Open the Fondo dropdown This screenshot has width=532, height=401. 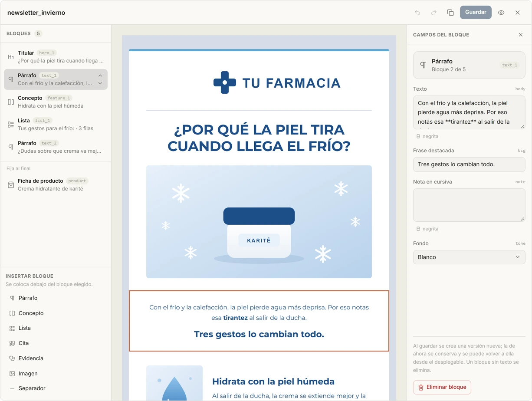(469, 257)
